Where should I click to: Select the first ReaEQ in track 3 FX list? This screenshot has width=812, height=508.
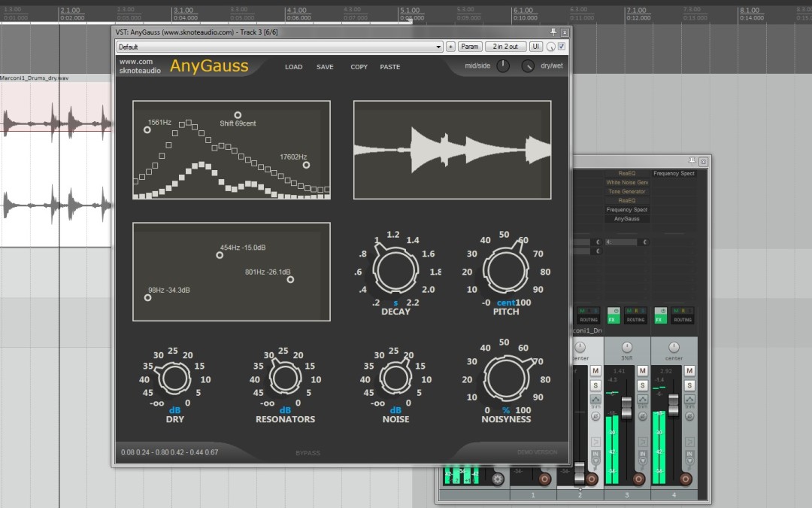tap(626, 174)
